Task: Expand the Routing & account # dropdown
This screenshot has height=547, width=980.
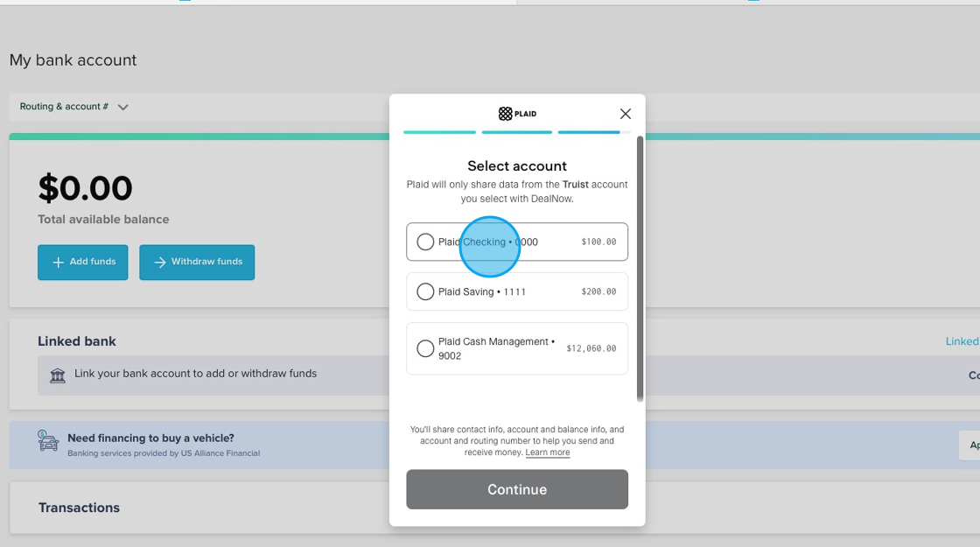Action: [73, 107]
